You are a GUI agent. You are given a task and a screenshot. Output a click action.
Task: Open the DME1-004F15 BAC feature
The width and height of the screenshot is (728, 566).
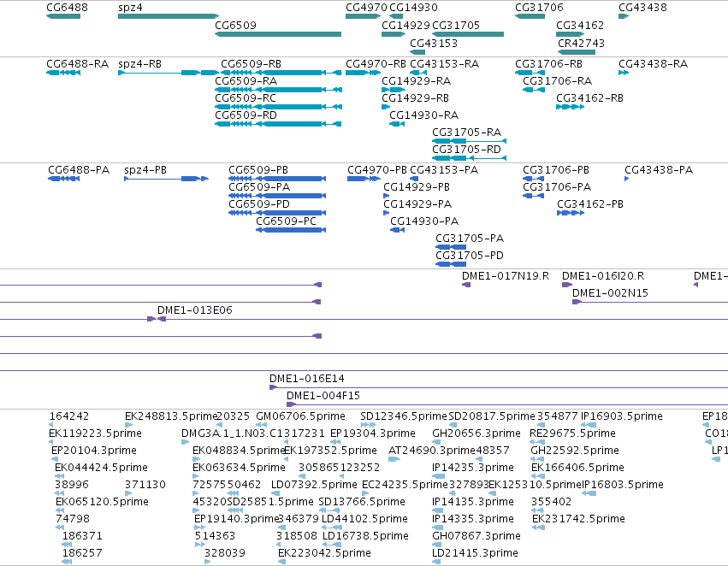click(x=507, y=404)
